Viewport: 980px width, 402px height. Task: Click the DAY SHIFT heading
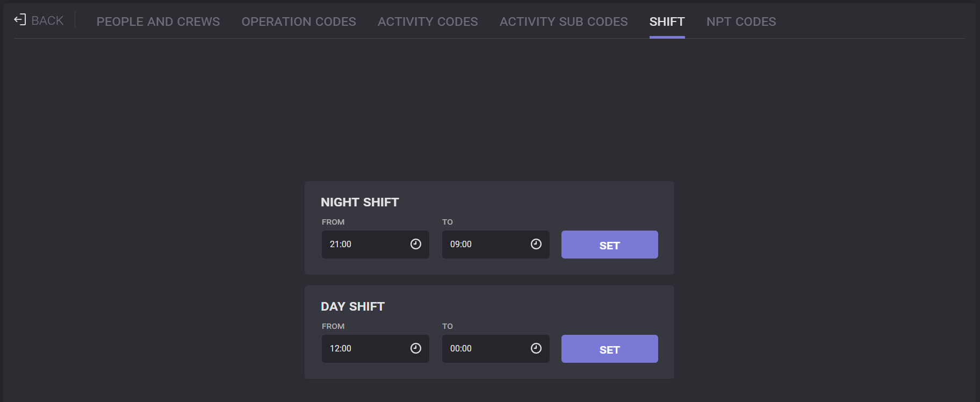352,306
